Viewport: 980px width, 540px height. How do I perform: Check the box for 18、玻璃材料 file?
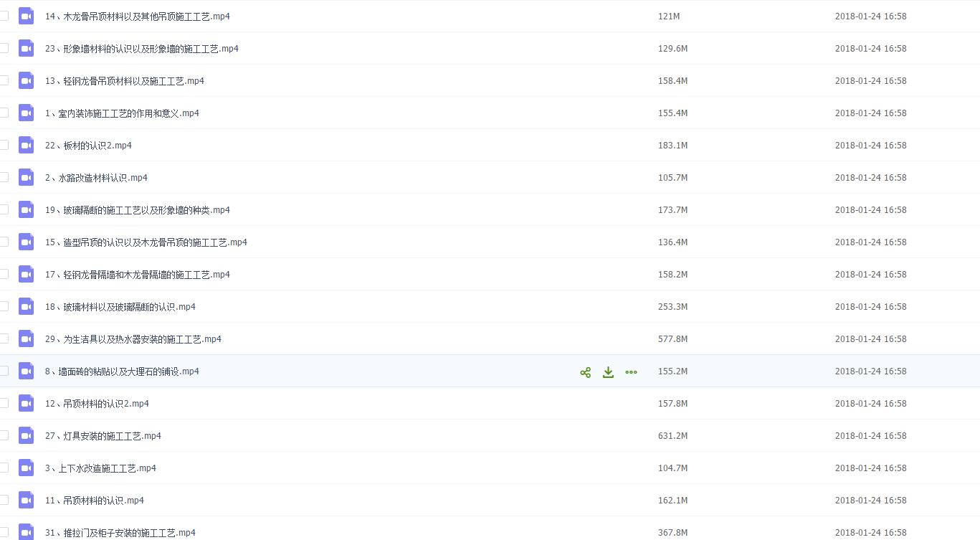(4, 306)
